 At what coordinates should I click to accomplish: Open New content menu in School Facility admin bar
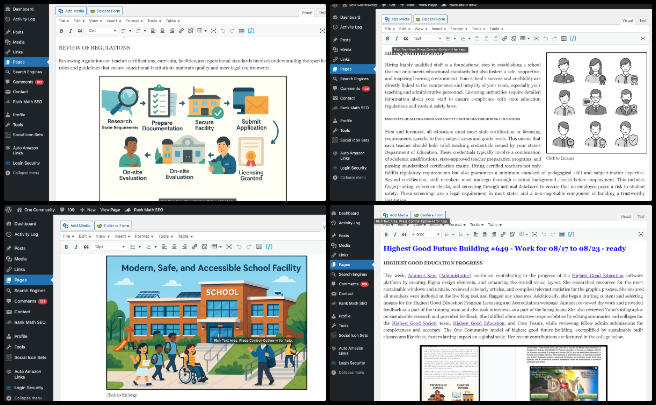tap(88, 210)
